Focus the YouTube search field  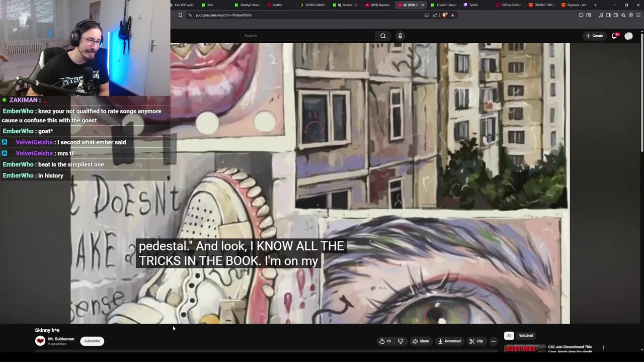tap(307, 36)
